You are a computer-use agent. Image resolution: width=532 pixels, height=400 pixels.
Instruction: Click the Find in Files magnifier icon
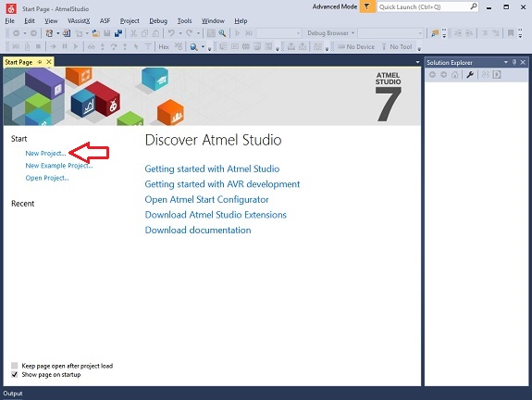coord(222,33)
